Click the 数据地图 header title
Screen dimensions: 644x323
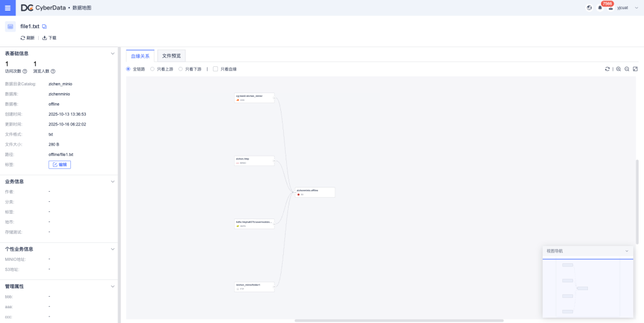click(82, 8)
